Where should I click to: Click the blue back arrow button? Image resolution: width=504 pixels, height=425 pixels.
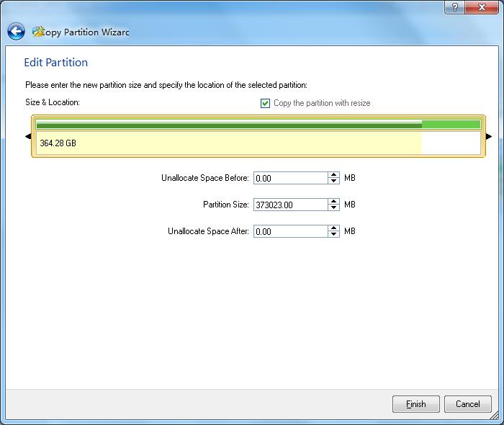pyautogui.click(x=16, y=32)
